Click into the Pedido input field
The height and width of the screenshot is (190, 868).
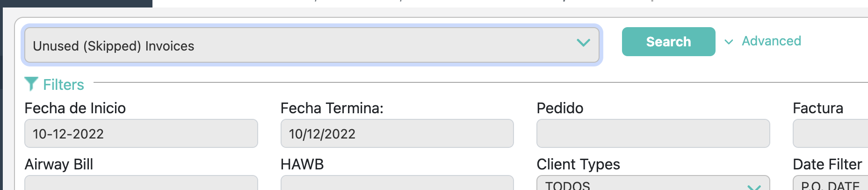coord(653,134)
